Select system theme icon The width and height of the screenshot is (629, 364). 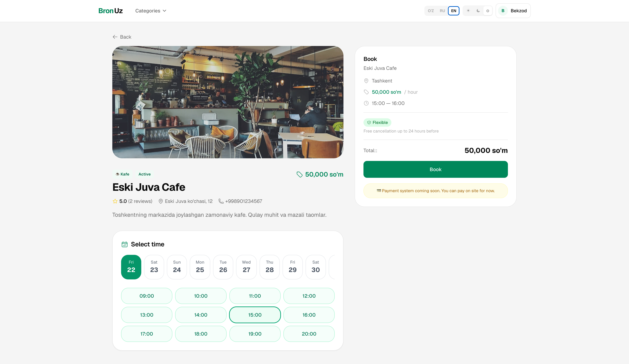(488, 11)
